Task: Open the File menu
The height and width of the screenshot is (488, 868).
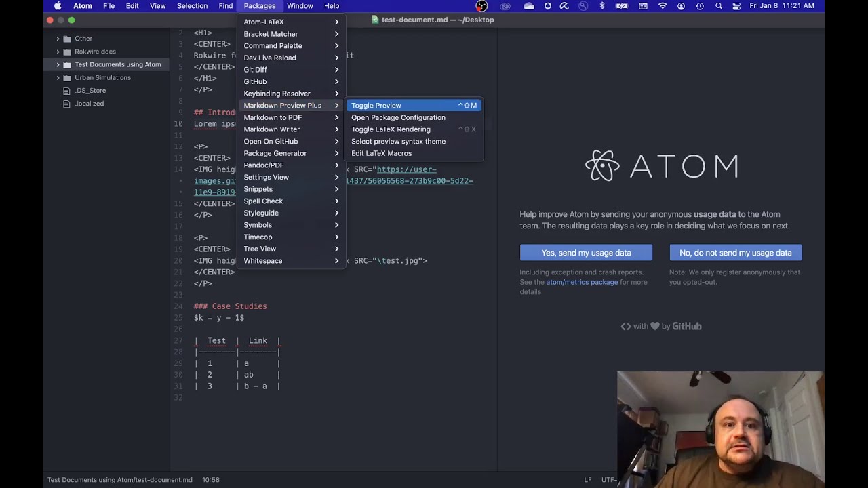Action: pyautogui.click(x=108, y=6)
